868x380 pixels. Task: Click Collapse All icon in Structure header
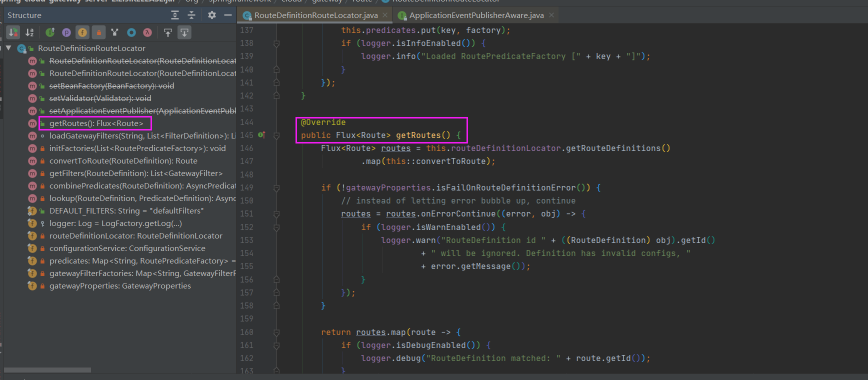[x=191, y=15]
